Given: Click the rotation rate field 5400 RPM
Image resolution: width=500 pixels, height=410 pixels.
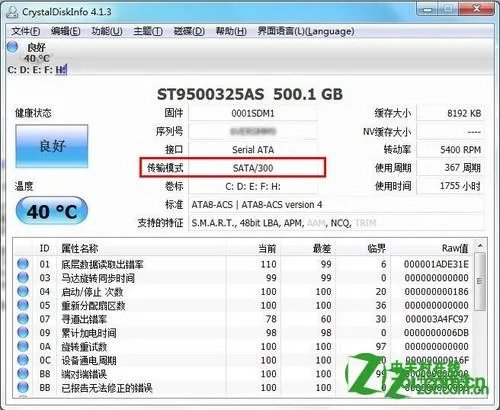Looking at the screenshot, I should tap(450, 150).
